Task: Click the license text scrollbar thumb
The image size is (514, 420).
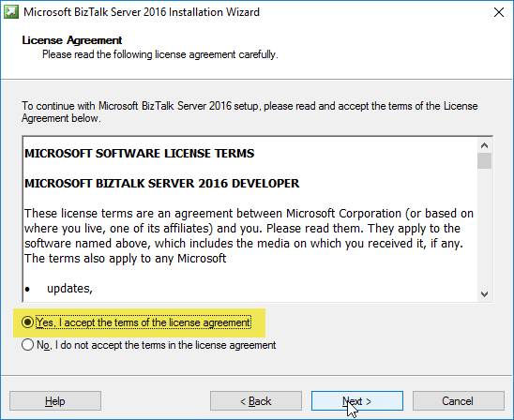Action: 484,160
